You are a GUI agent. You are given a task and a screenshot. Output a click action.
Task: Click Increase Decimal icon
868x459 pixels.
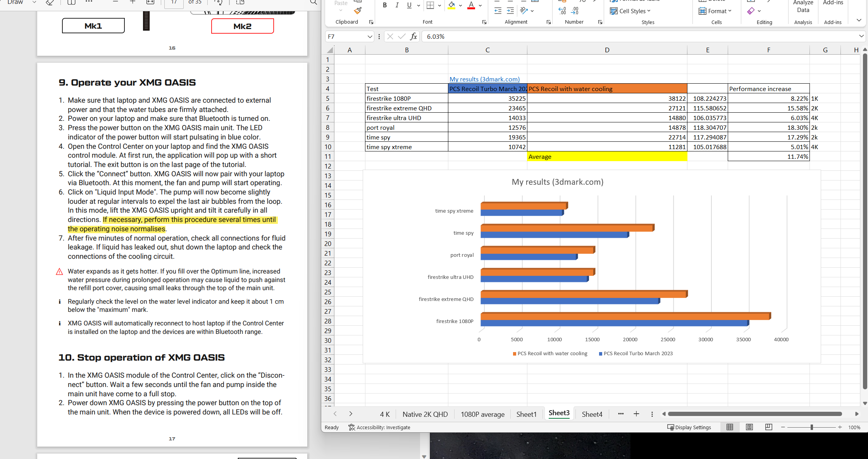click(x=562, y=11)
